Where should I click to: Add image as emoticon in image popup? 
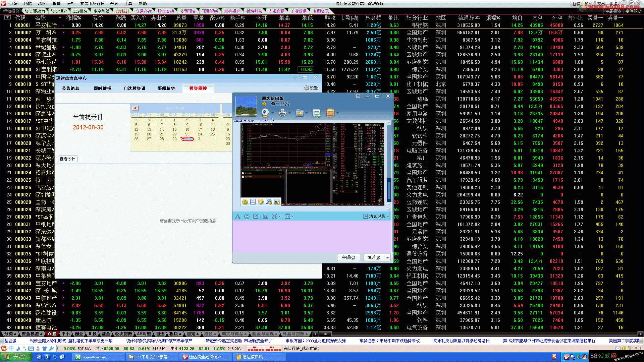pyautogui.click(x=245, y=202)
